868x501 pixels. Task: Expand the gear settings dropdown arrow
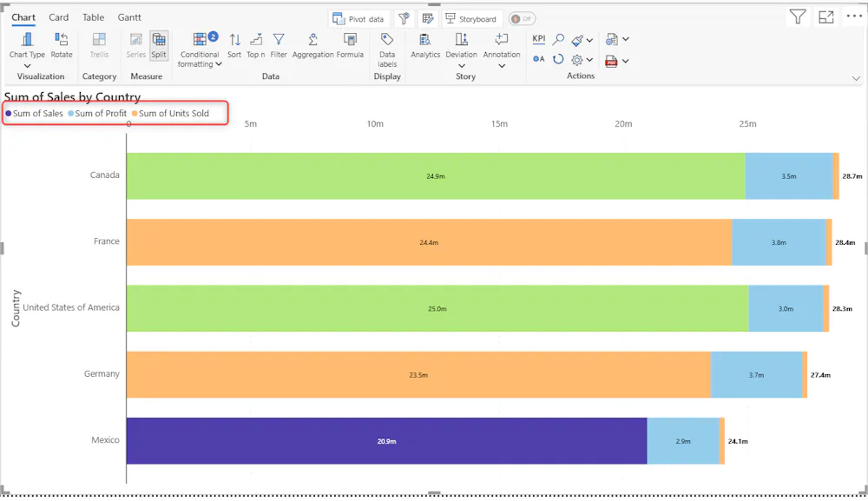pyautogui.click(x=590, y=60)
